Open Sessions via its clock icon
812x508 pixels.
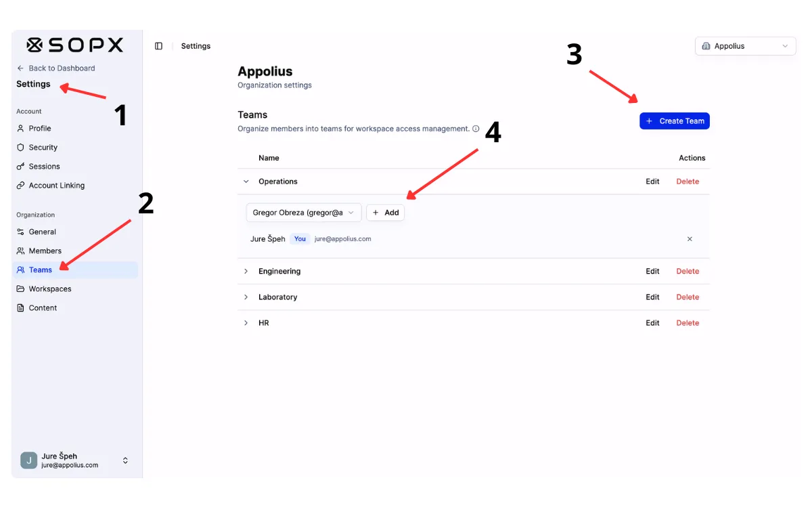(20, 166)
